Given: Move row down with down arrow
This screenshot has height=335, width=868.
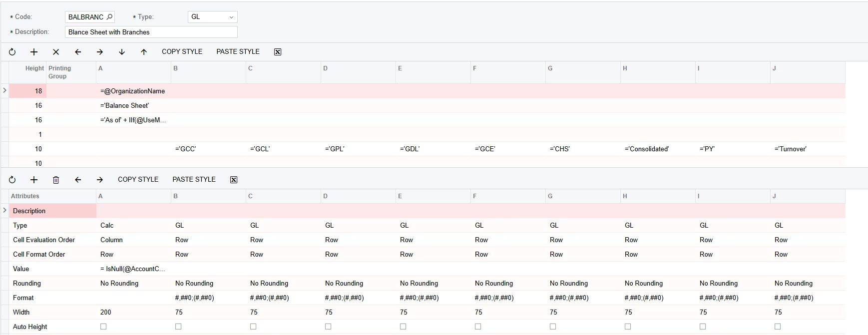Looking at the screenshot, I should tap(122, 52).
